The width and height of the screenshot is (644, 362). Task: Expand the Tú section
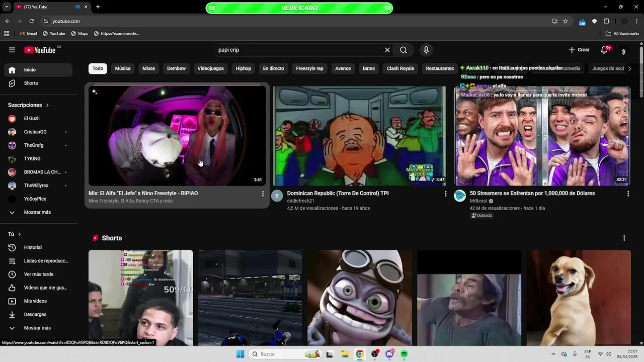point(15,234)
